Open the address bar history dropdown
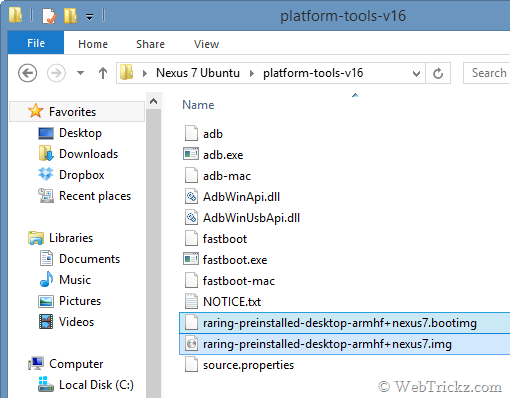The height and width of the screenshot is (398, 510). tap(416, 73)
